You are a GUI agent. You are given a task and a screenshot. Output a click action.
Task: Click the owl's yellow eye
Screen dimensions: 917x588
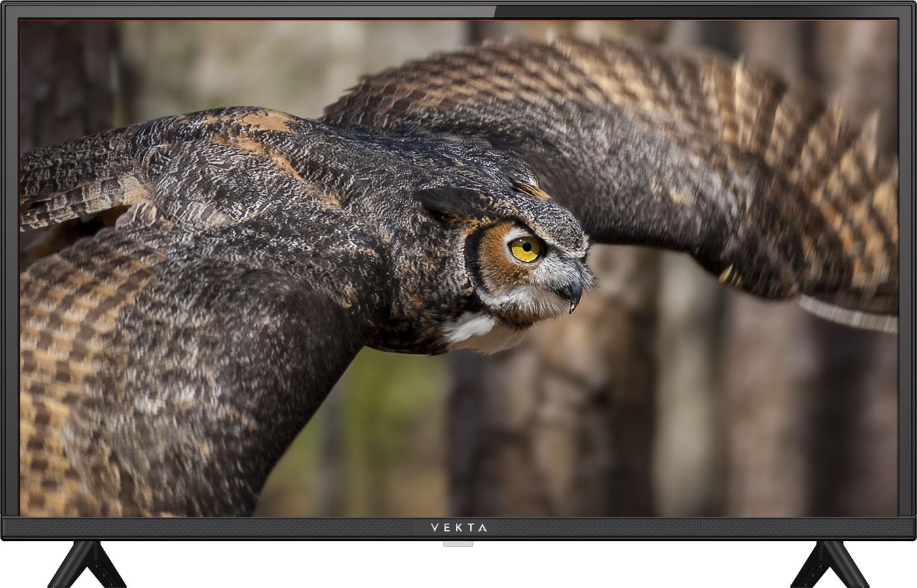[x=525, y=248]
